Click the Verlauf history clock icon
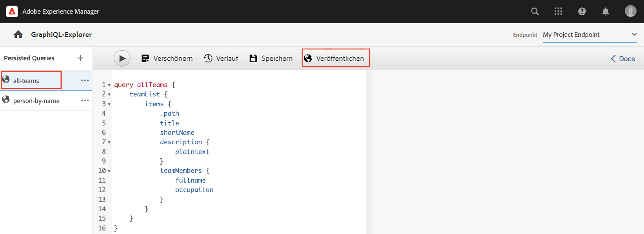The width and height of the screenshot is (644, 234). point(208,58)
